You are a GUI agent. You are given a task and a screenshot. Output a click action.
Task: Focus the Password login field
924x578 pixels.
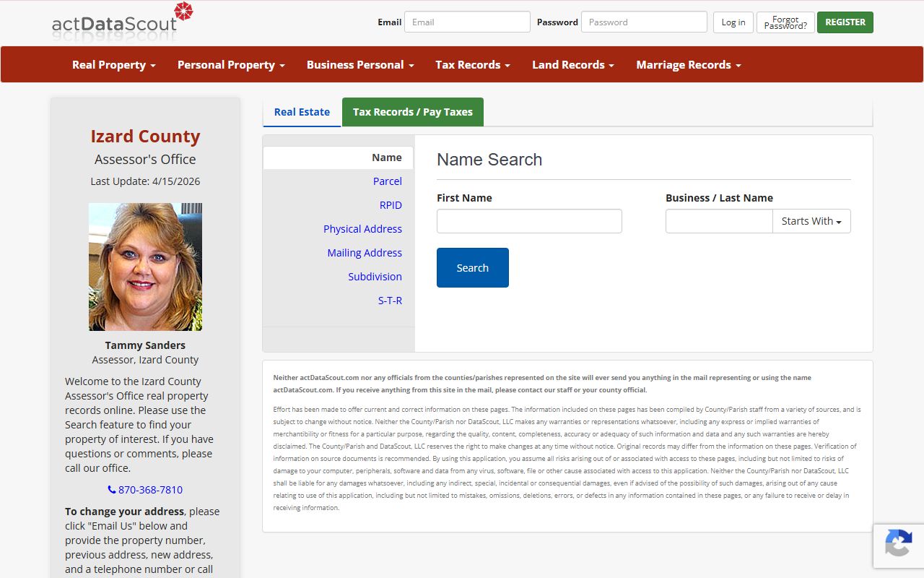[x=644, y=22]
